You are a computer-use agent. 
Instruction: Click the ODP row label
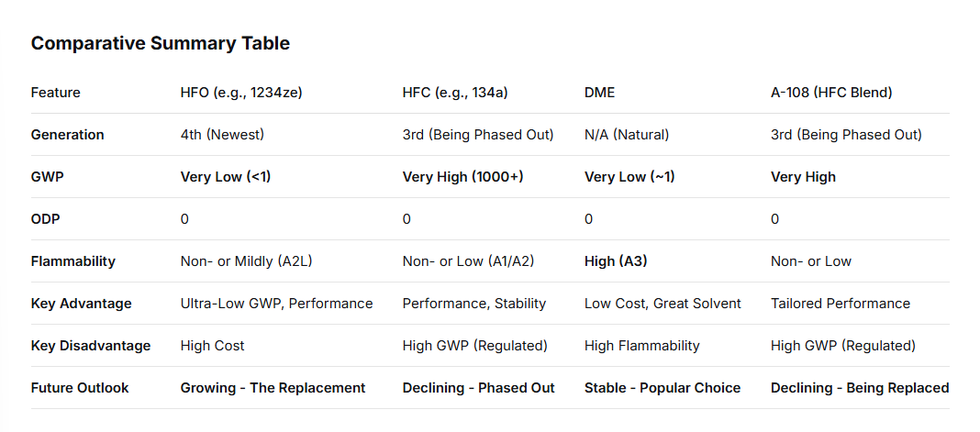[x=46, y=219]
